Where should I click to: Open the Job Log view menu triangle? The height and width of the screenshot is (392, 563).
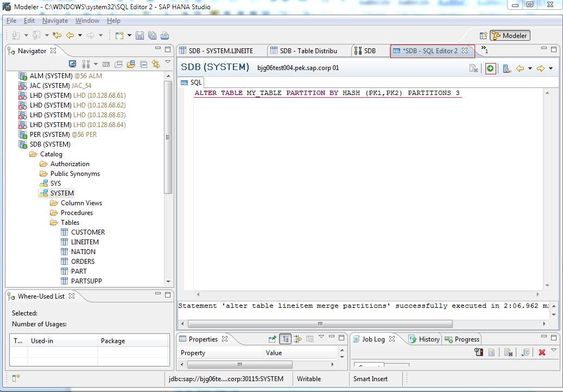554,350
